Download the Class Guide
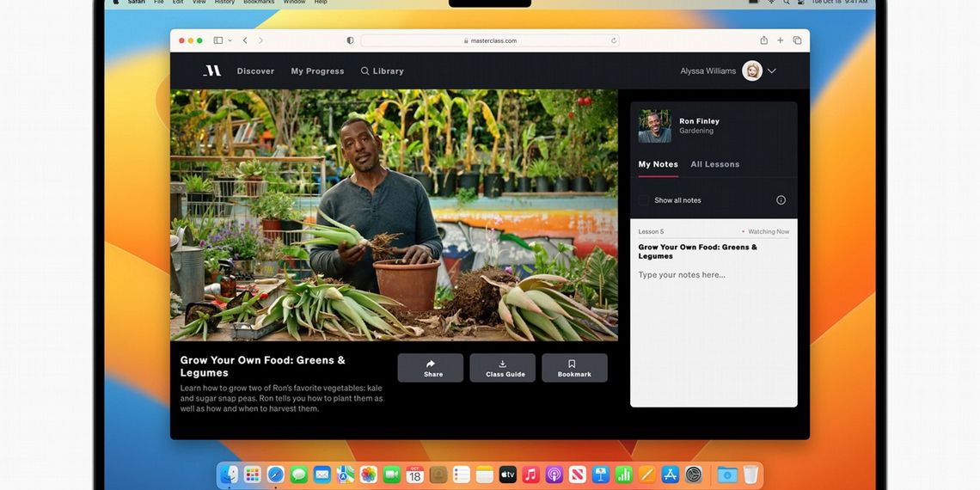 point(503,368)
